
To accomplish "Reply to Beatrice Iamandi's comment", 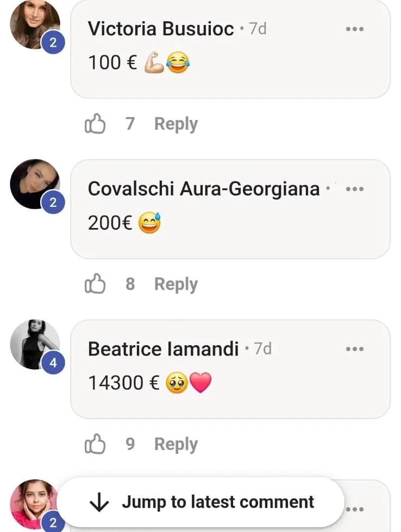I will (x=176, y=444).
